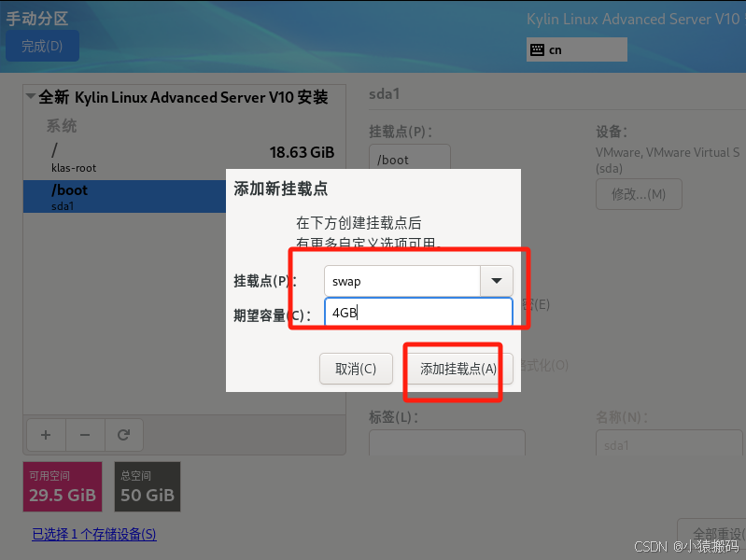Viewport: 746px width, 560px height.
Task: Collapse the Kylin Linux installation tree
Action: coord(31,96)
